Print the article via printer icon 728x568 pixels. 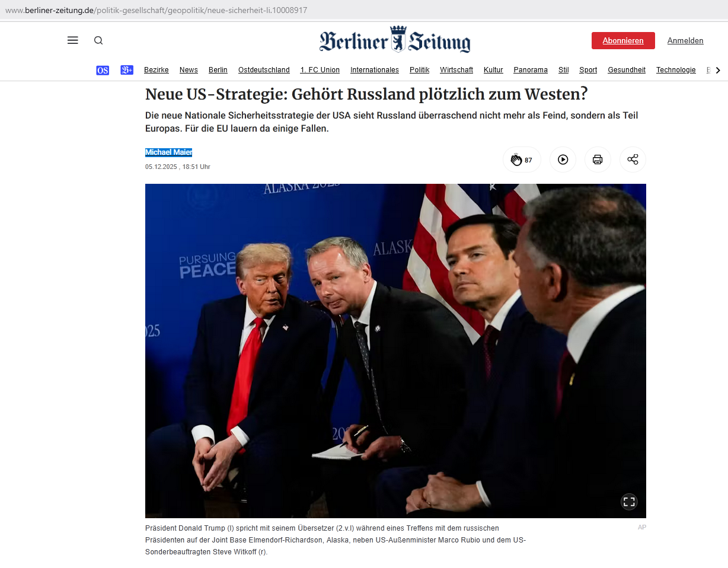click(598, 159)
